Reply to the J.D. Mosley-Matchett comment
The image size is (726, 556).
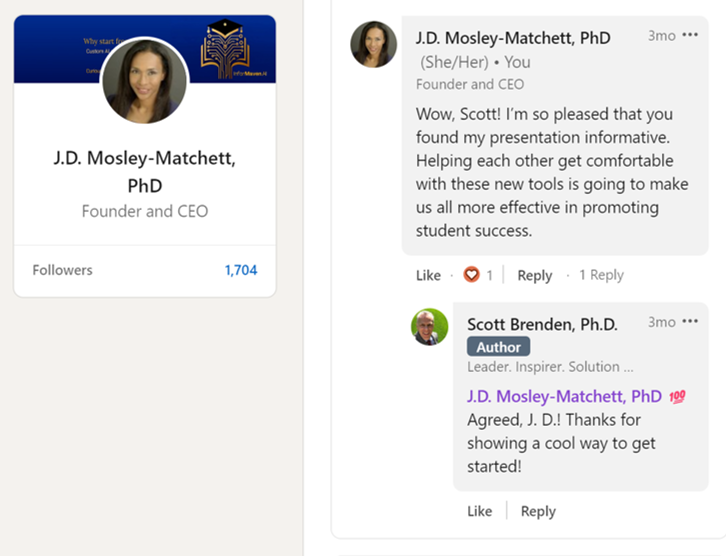[x=534, y=275]
